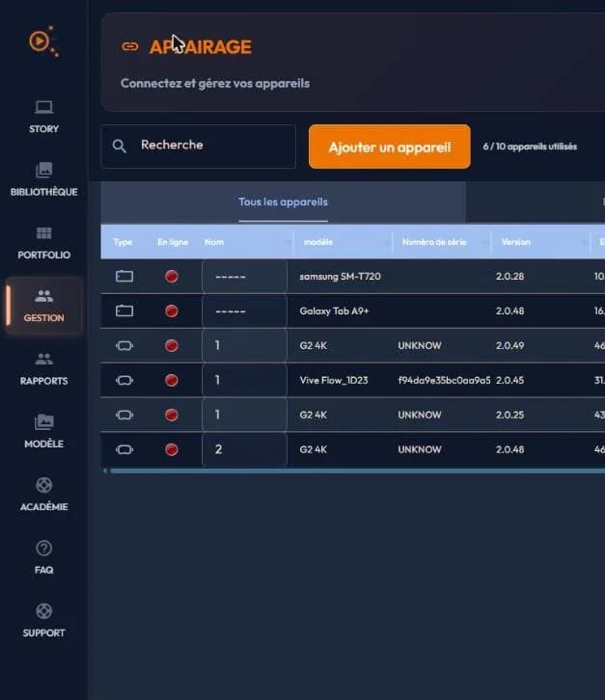605x700 pixels.
Task: Go to the Portfolio section
Action: [43, 243]
